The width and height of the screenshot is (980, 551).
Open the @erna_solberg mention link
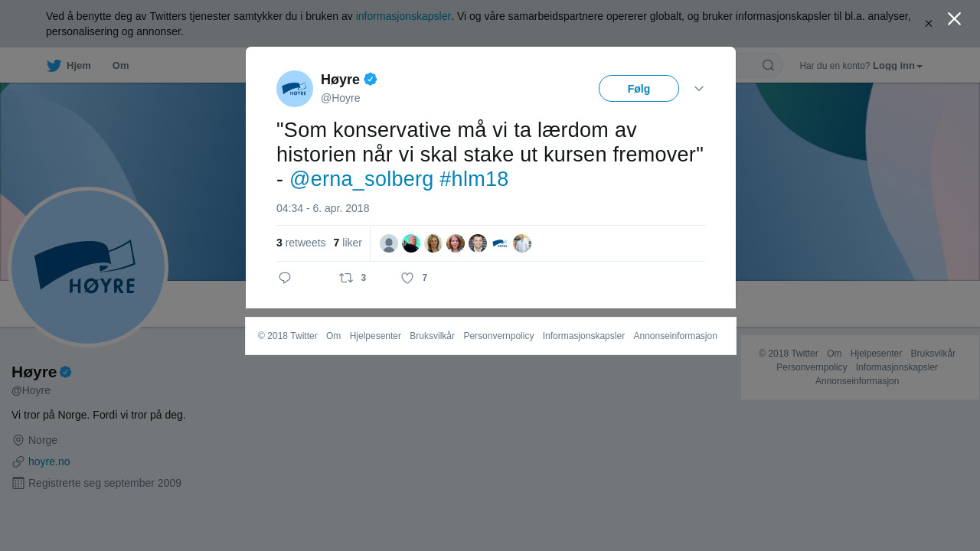pos(361,179)
